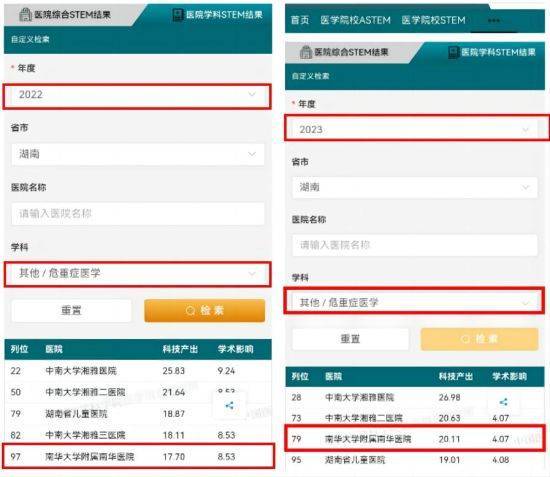
Task: Open the 2022 year dropdown
Action: (x=137, y=95)
